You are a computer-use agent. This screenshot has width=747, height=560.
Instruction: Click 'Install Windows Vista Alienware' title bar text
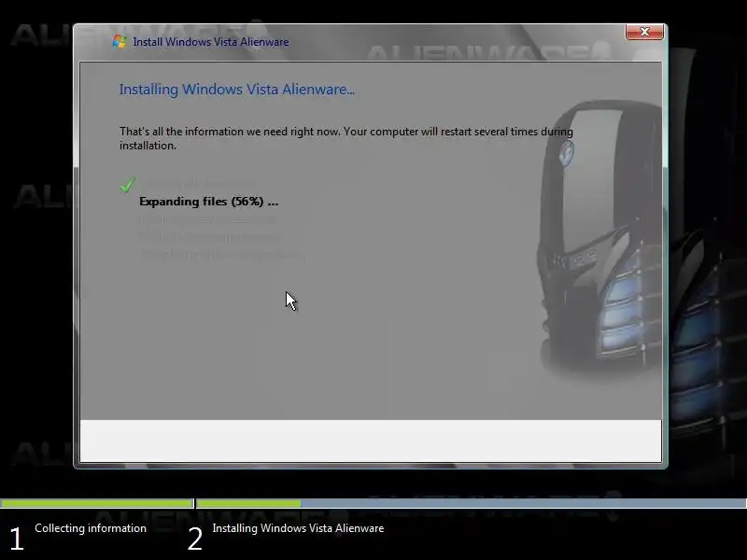coord(211,42)
